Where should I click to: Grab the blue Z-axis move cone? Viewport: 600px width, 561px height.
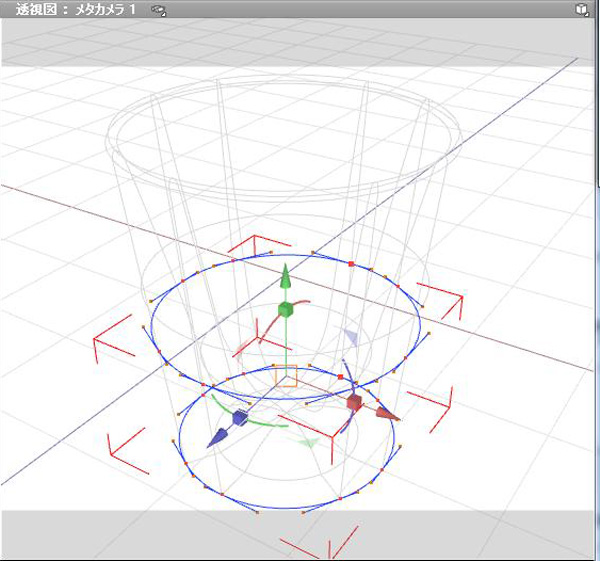(217, 439)
